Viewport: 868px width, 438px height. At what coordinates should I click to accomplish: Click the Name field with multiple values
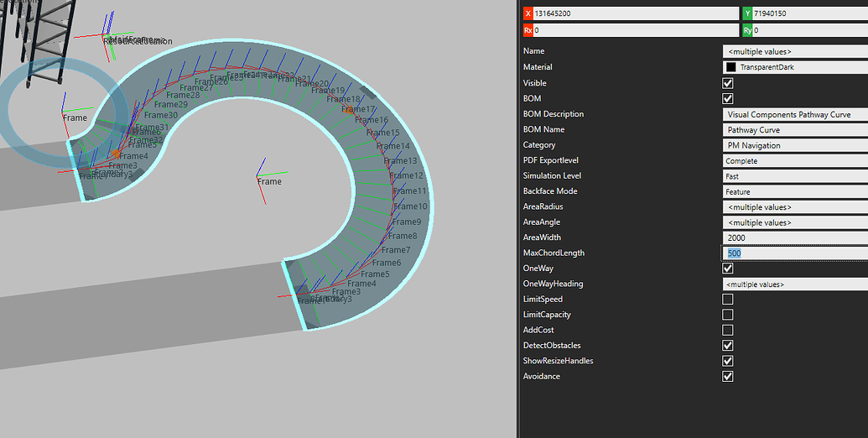coord(795,51)
